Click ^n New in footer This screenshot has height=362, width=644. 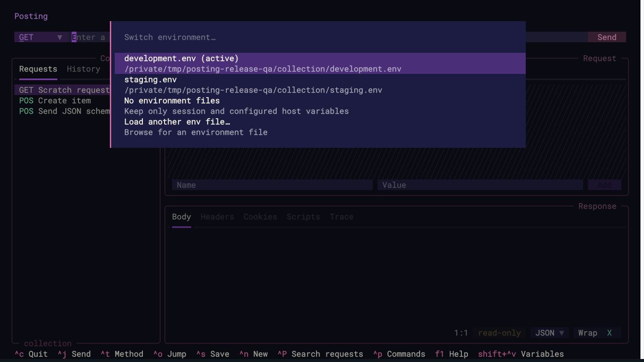[254, 354]
